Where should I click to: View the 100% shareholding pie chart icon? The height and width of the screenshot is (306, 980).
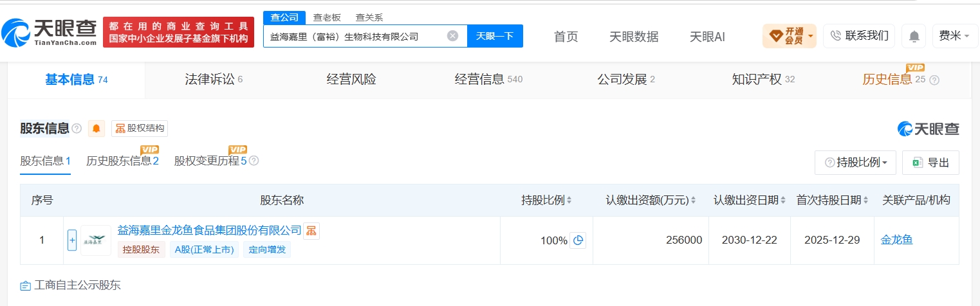pyautogui.click(x=578, y=240)
